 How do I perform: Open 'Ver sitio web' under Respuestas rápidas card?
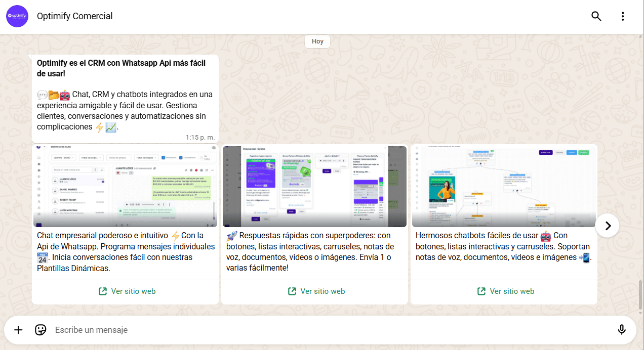tap(316, 291)
